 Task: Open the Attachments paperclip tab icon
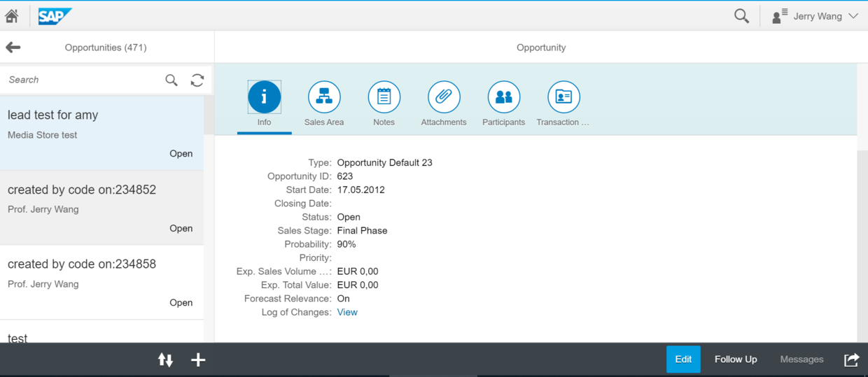pyautogui.click(x=444, y=97)
